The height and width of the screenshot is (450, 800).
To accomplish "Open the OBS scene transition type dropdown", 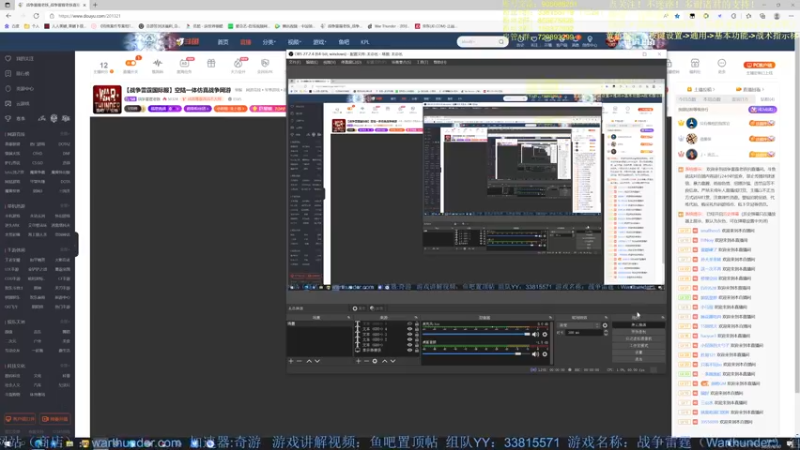I will (579, 325).
